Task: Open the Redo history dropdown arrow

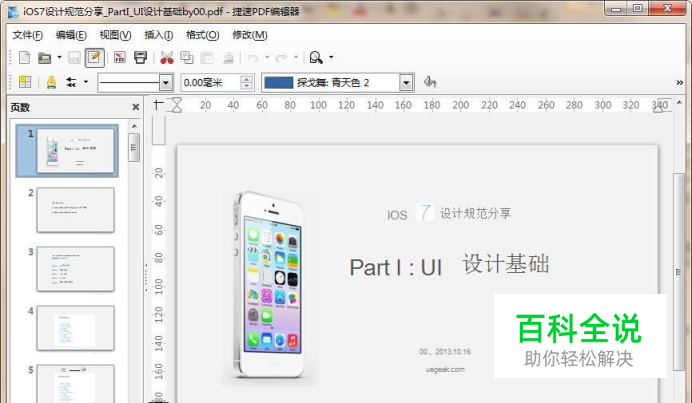Action: (296, 57)
